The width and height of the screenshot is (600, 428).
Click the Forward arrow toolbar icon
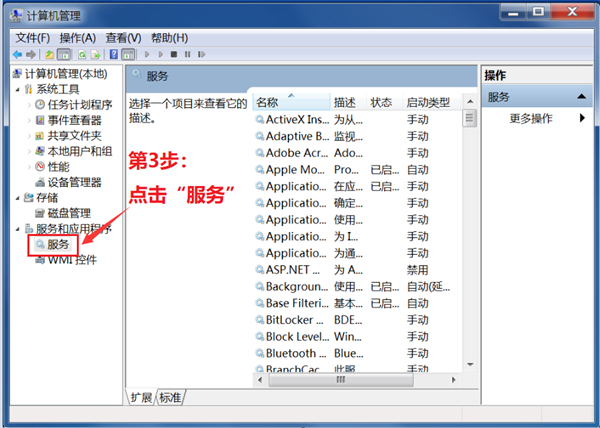(x=31, y=54)
